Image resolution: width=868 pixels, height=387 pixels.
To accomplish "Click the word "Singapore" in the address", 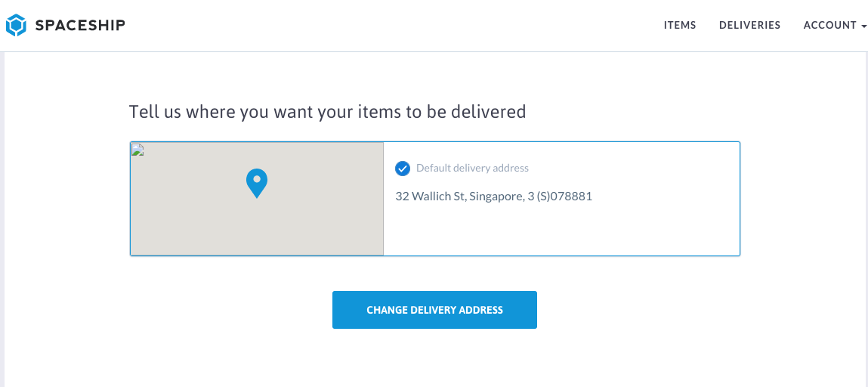I will 496,197.
